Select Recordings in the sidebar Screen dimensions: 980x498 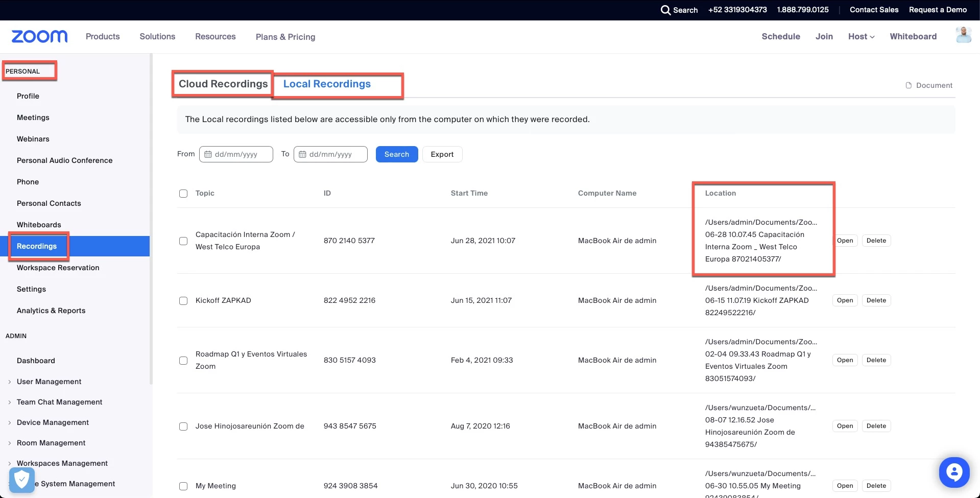click(x=75, y=246)
